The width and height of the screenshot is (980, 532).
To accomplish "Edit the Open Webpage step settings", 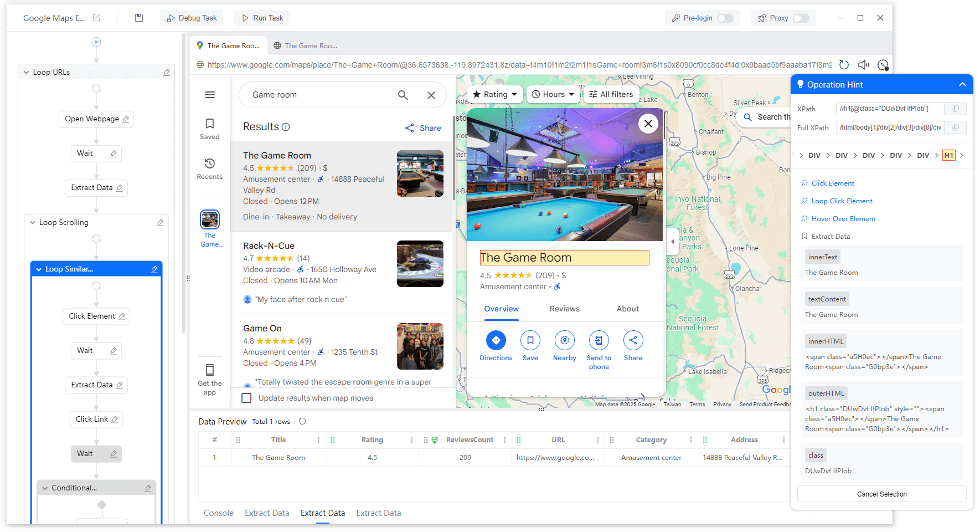I will (126, 119).
